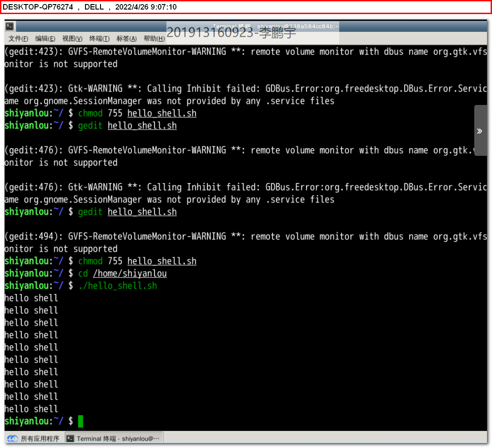Click the ./hello_shell.sh command text
Viewport: 492px width, 448px height.
click(x=117, y=286)
